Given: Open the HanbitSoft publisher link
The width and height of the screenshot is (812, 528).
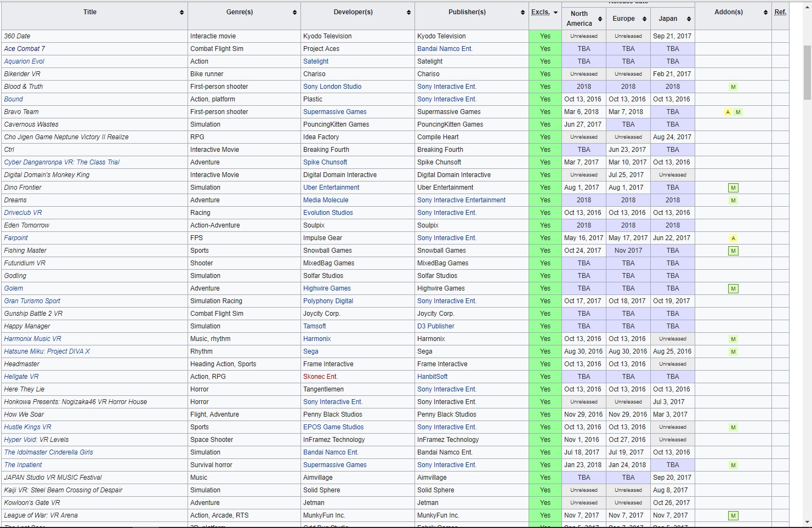Looking at the screenshot, I should coord(432,377).
